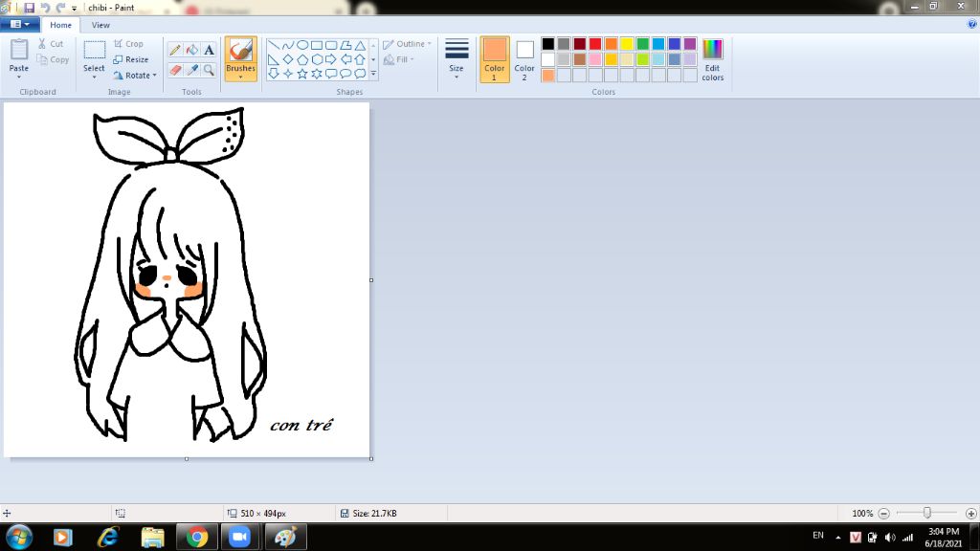Zoom out with the minus button

(x=883, y=514)
